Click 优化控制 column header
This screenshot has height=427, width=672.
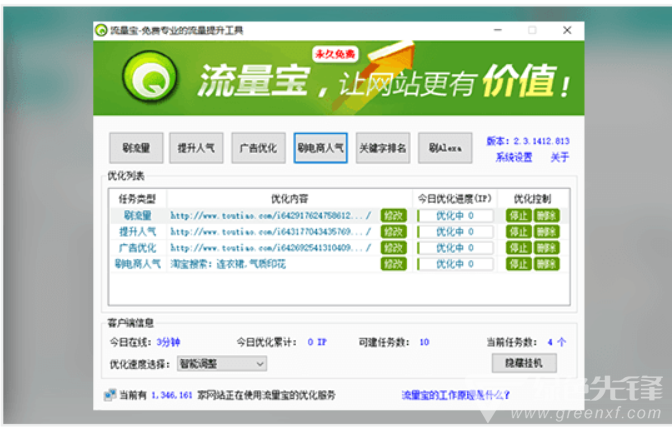[533, 199]
